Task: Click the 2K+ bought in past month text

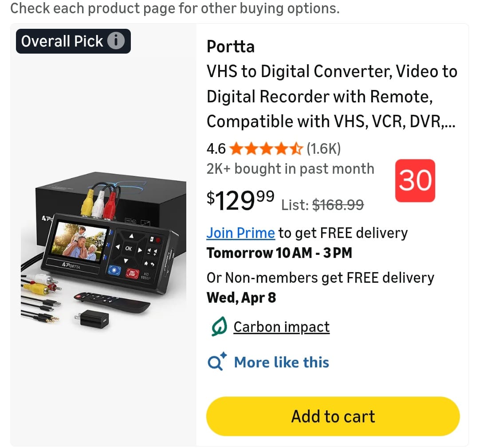Action: pos(291,169)
